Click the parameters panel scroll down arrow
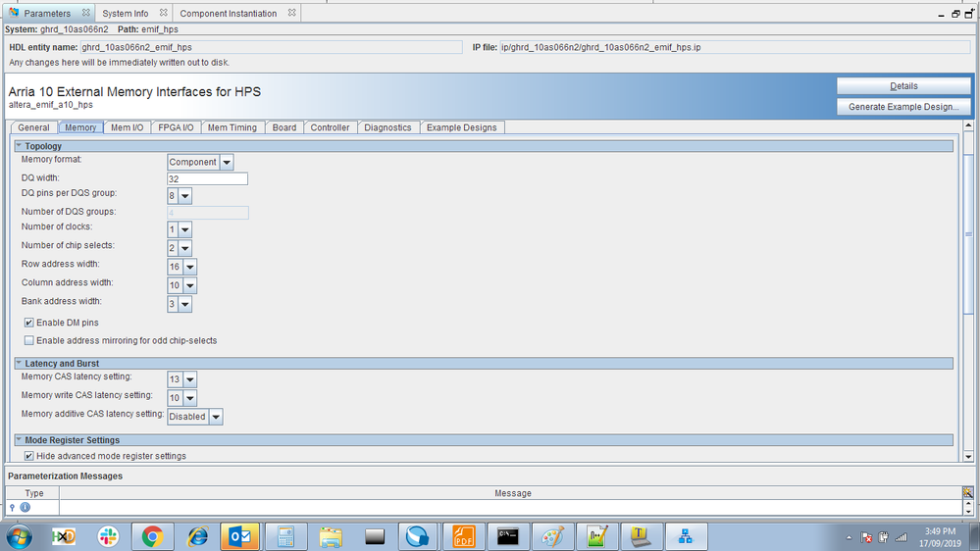The height and width of the screenshot is (551, 980). click(968, 457)
